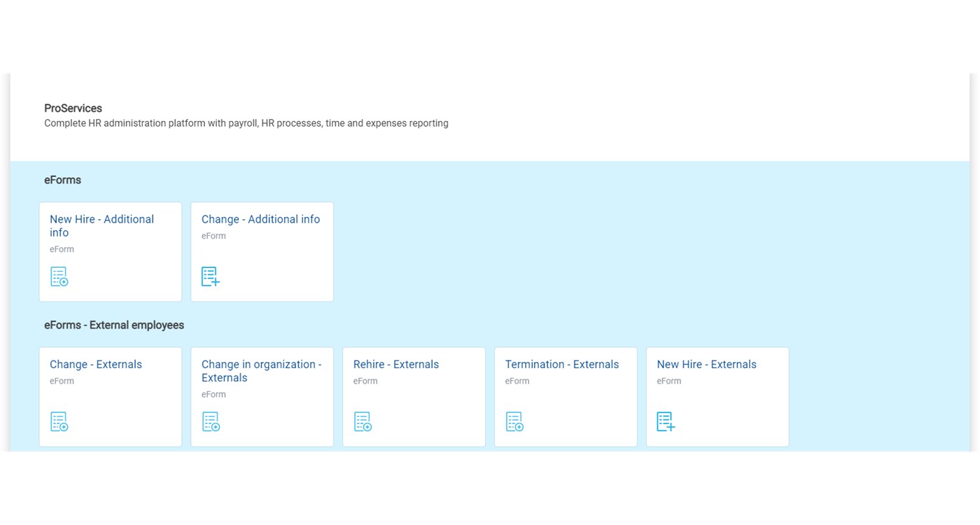The height and width of the screenshot is (525, 980).
Task: Click the ProServices heading
Action: pyautogui.click(x=73, y=108)
